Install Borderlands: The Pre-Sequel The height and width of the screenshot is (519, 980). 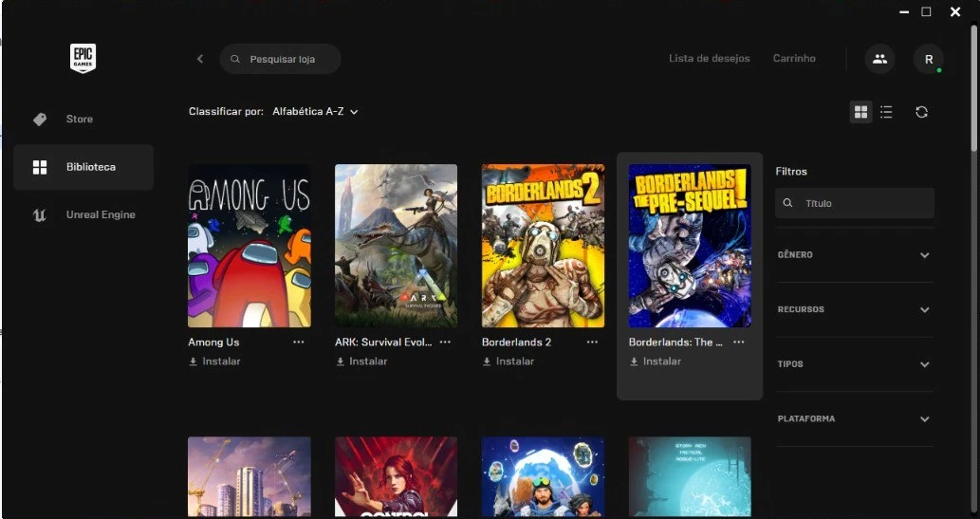pyautogui.click(x=655, y=361)
